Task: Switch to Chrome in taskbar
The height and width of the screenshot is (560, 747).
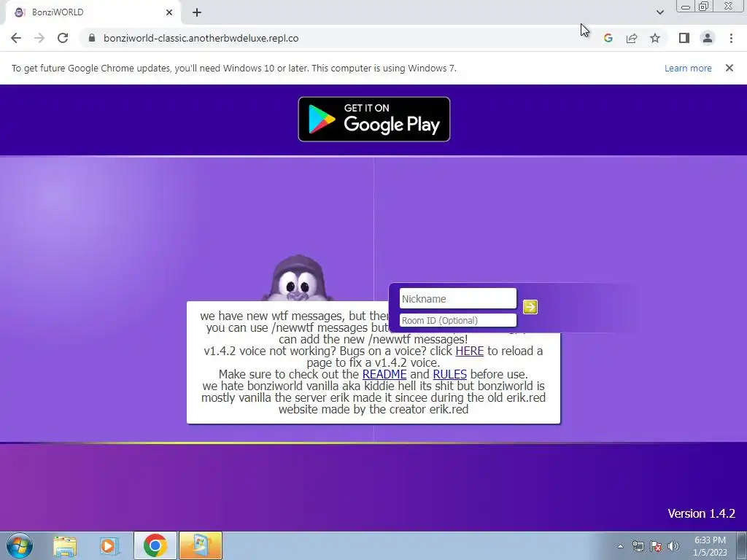Action: click(155, 545)
